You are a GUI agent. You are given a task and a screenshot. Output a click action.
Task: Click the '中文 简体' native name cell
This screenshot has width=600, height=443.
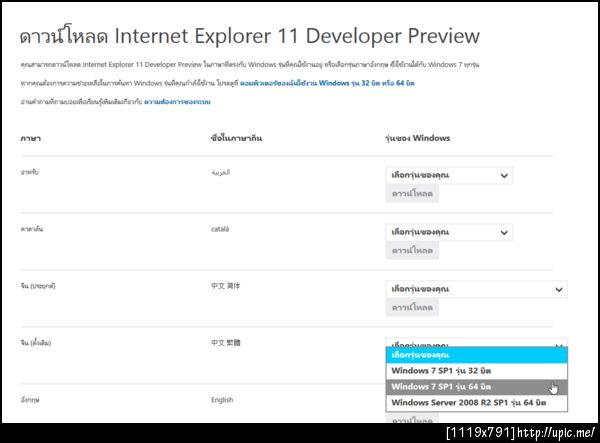(x=226, y=286)
